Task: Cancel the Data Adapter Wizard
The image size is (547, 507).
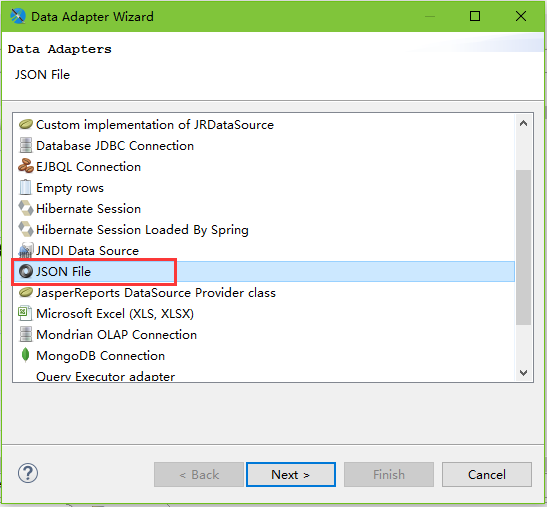Action: pyautogui.click(x=487, y=475)
